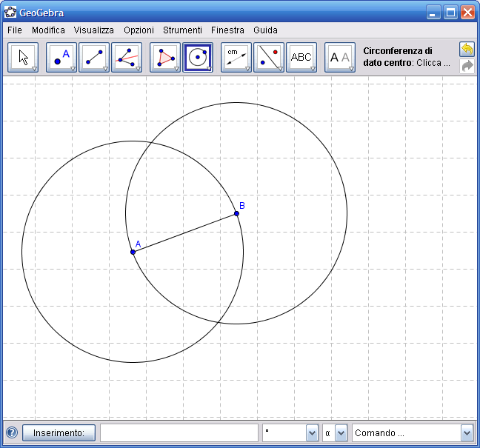The width and height of the screenshot is (480, 448).
Task: Click point A on the drawing
Action: pyautogui.click(x=133, y=252)
